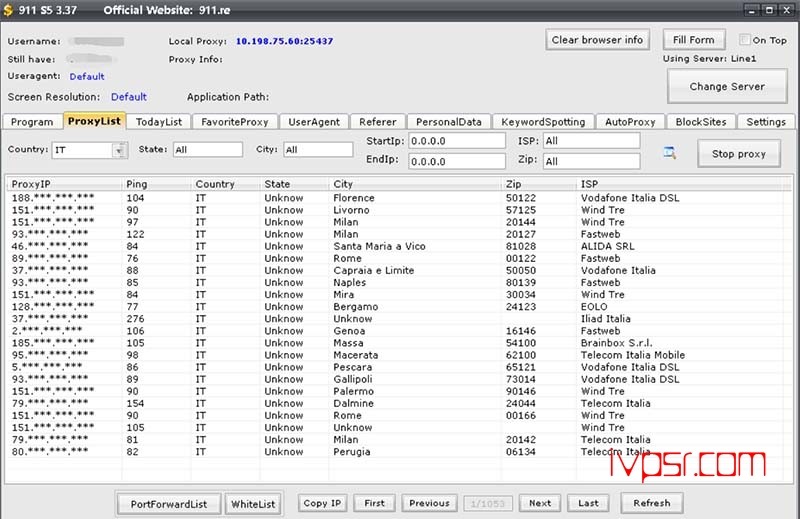800x519 pixels.
Task: Click the Zip filter field
Action: coord(591,161)
